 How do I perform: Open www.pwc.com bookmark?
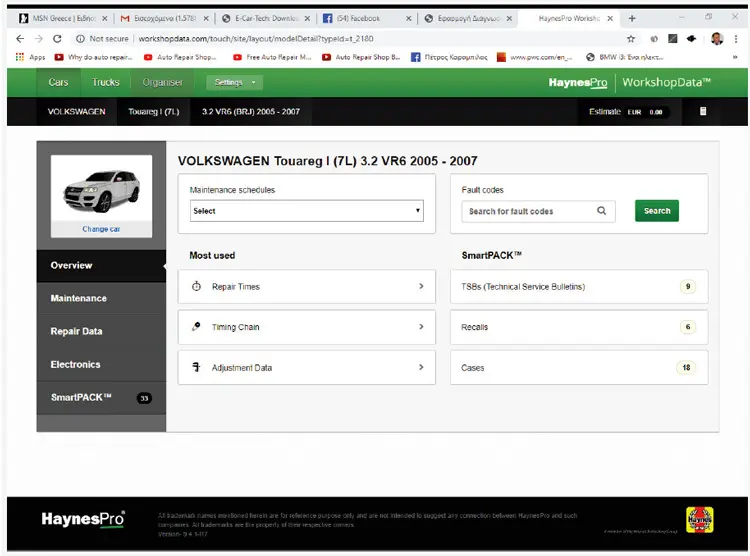tap(535, 57)
